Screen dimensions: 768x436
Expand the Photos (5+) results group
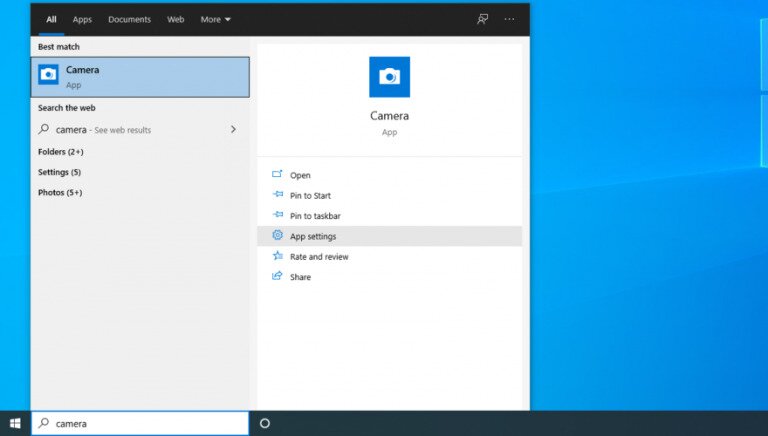tap(60, 192)
